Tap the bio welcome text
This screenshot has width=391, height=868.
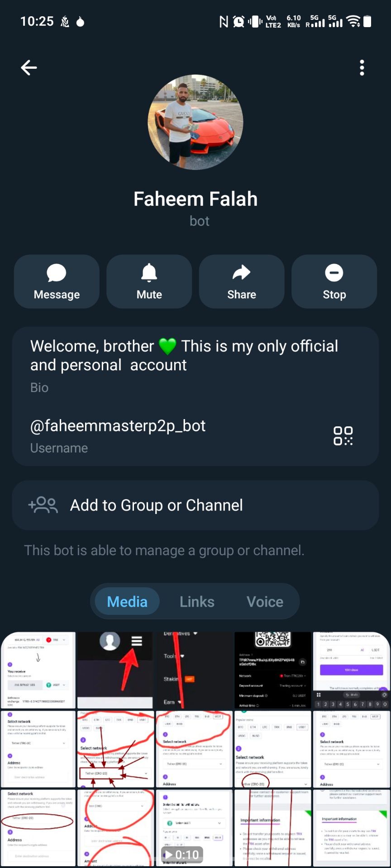[x=184, y=355]
